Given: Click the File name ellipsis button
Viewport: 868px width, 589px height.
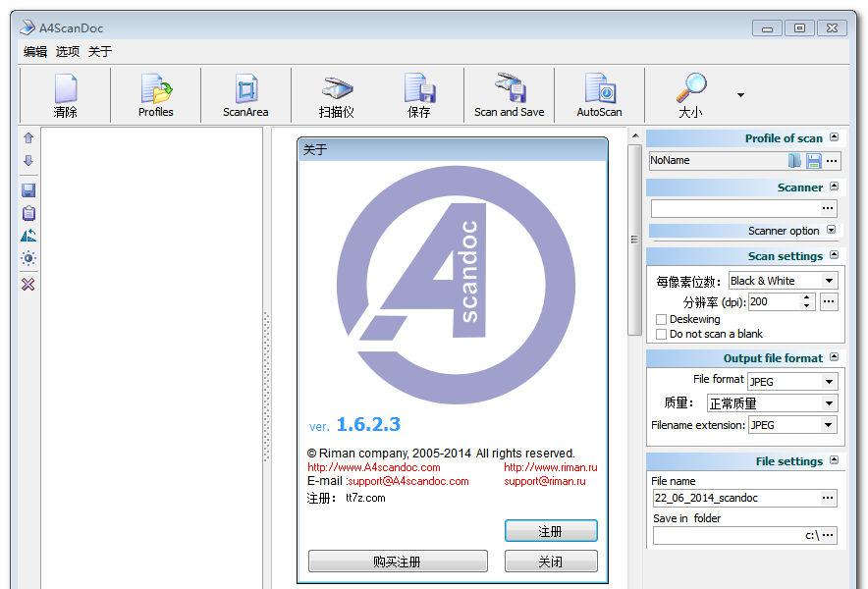Looking at the screenshot, I should click(x=828, y=498).
